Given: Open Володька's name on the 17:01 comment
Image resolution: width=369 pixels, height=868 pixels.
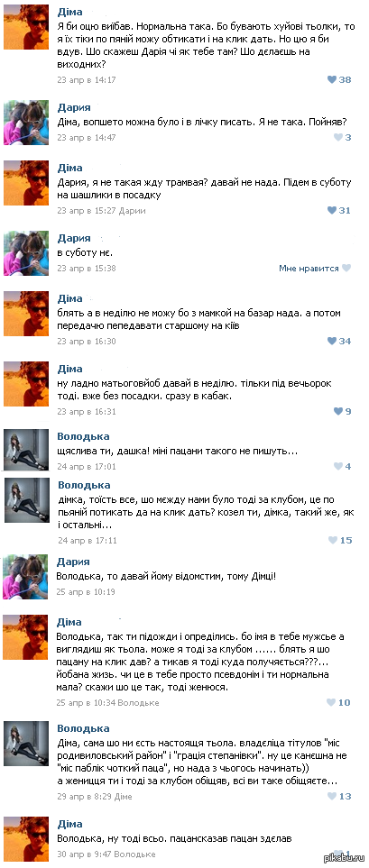Looking at the screenshot, I should 83,436.
